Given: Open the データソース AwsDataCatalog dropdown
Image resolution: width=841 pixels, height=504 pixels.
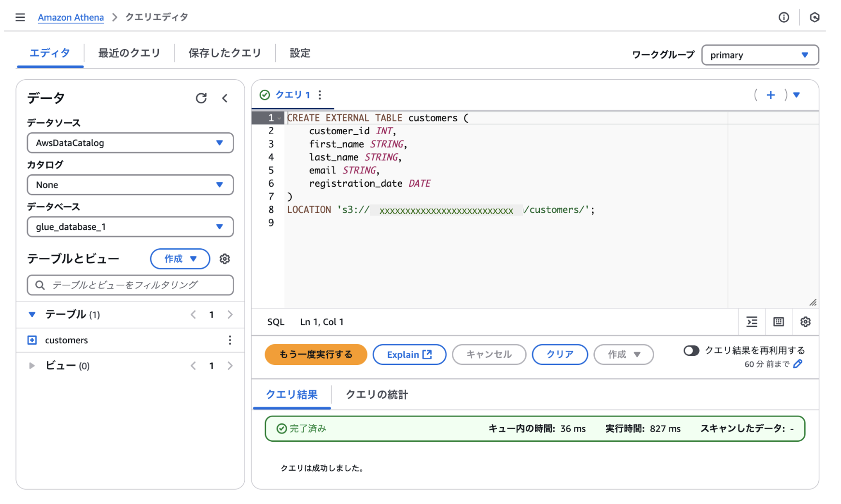Looking at the screenshot, I should point(130,143).
